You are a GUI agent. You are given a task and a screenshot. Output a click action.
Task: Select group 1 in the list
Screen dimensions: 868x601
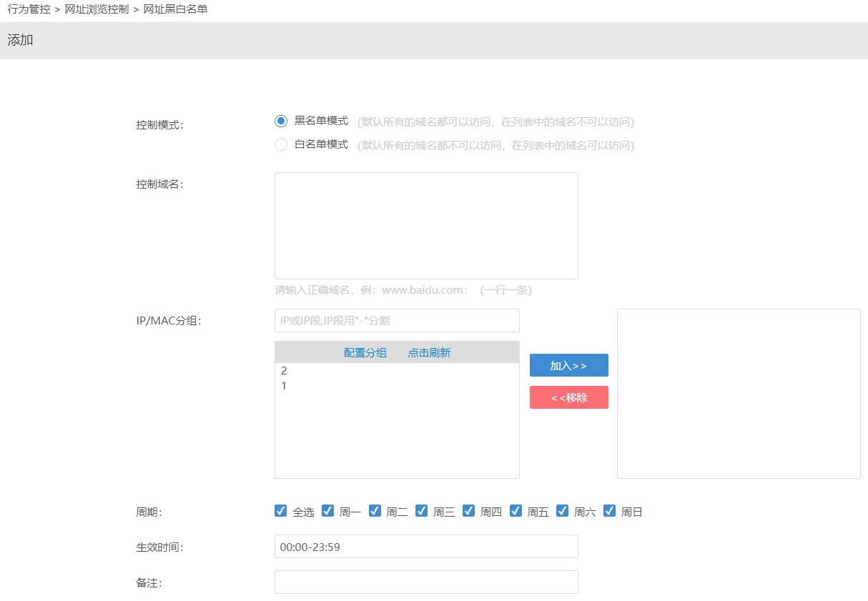pyautogui.click(x=284, y=386)
